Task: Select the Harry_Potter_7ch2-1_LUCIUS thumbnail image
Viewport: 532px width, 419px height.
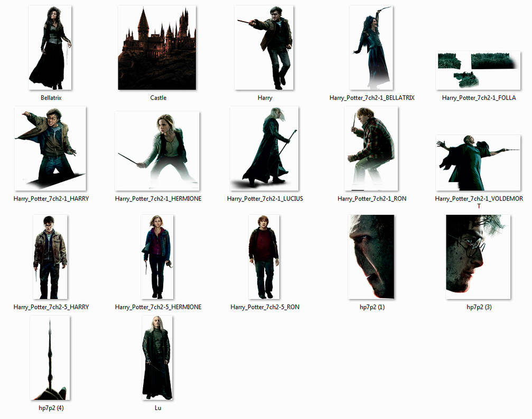Action: pyautogui.click(x=264, y=148)
